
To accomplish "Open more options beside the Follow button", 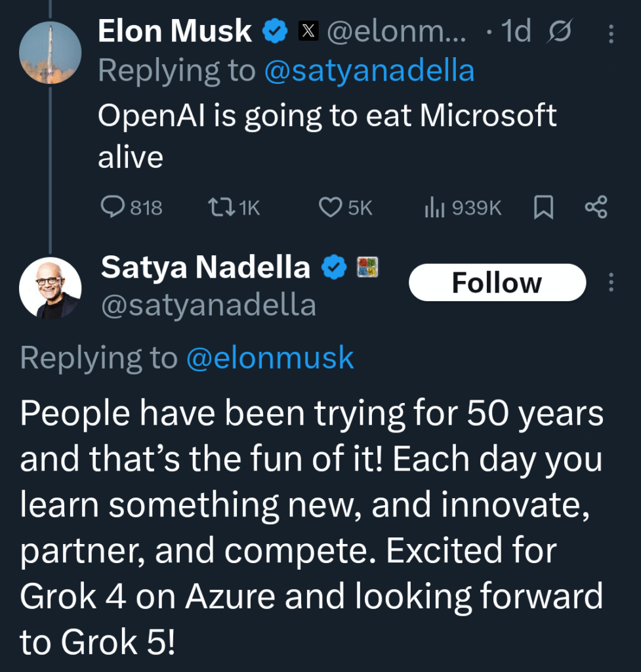I will click(x=611, y=282).
